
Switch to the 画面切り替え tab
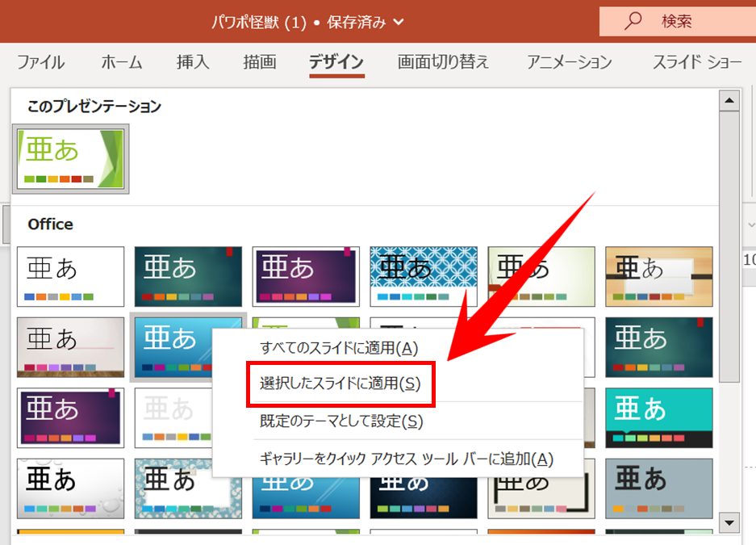click(x=442, y=61)
